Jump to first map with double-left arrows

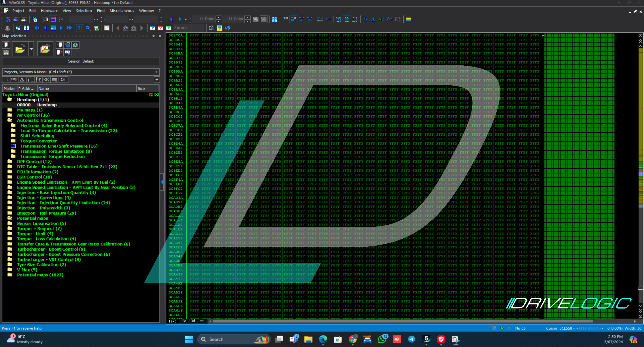[x=37, y=28]
